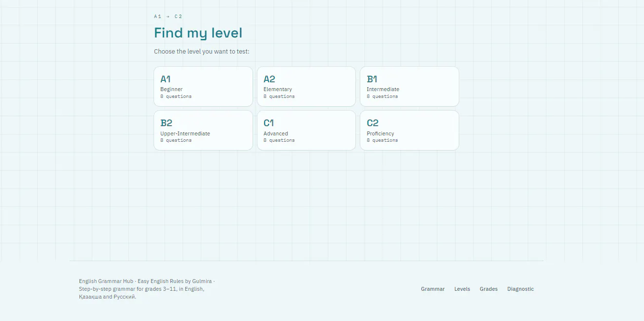Select the C2 Proficiency level card
Screen dimensions: 644x321
click(x=410, y=131)
